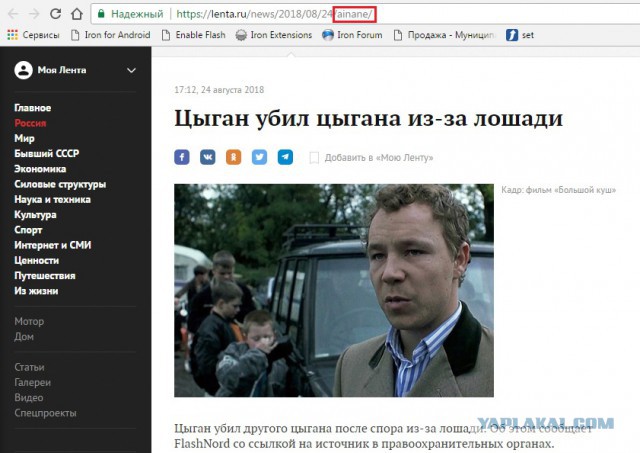Open the Спорт section
Image resolution: width=640 pixels, height=453 pixels.
[x=28, y=230]
